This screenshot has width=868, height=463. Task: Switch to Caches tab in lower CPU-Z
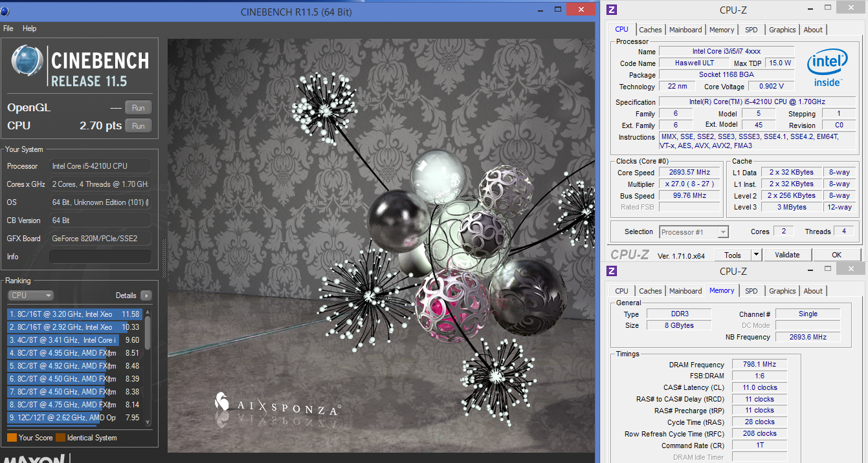click(x=651, y=291)
